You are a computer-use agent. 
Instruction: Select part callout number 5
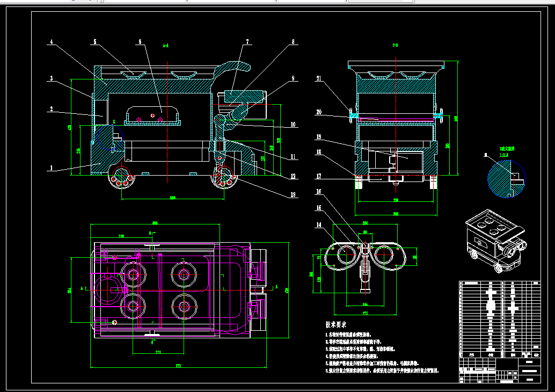tap(95, 42)
